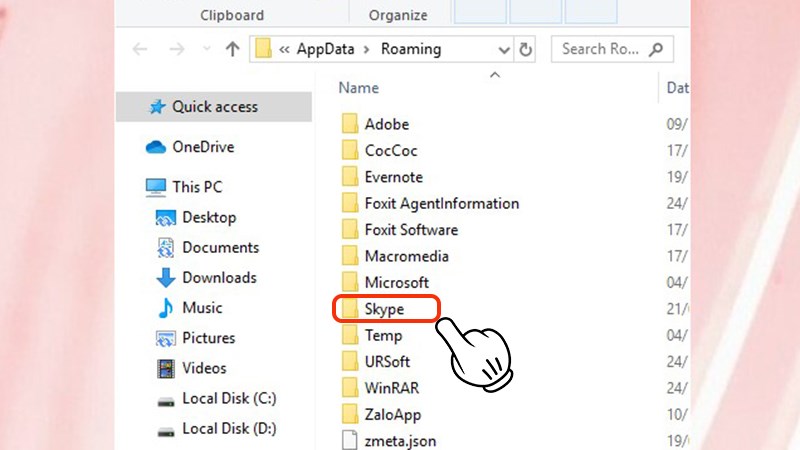
Task: Show hidden path with double chevron
Action: click(x=284, y=49)
